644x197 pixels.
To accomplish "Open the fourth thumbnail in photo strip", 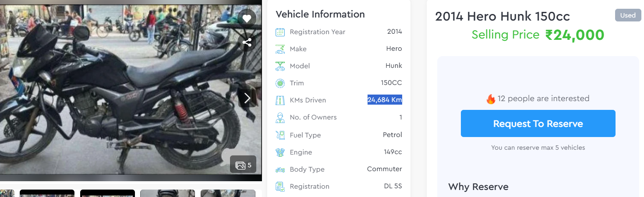I will (x=167, y=193).
